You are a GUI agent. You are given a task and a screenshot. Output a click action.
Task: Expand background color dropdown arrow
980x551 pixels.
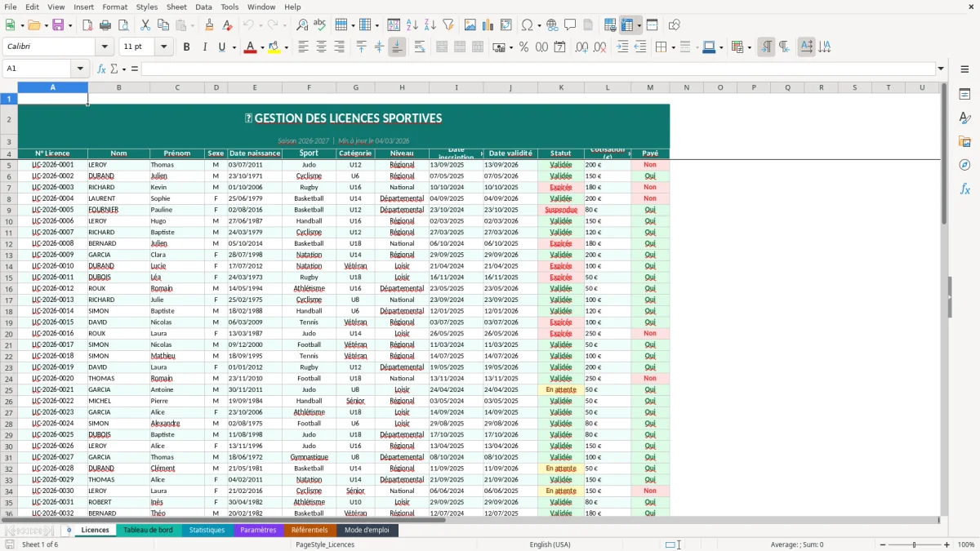(286, 47)
